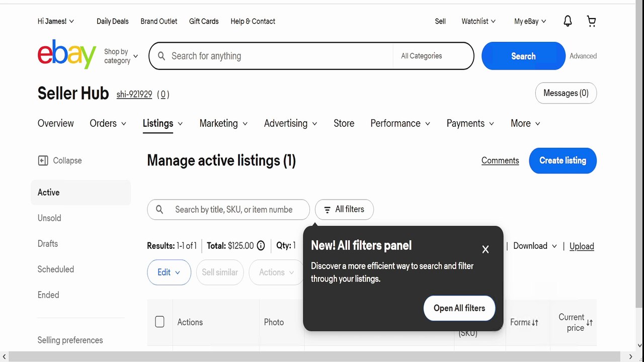The image size is (644, 362).
Task: Open Selling preferences in the sidebar
Action: pos(70,340)
